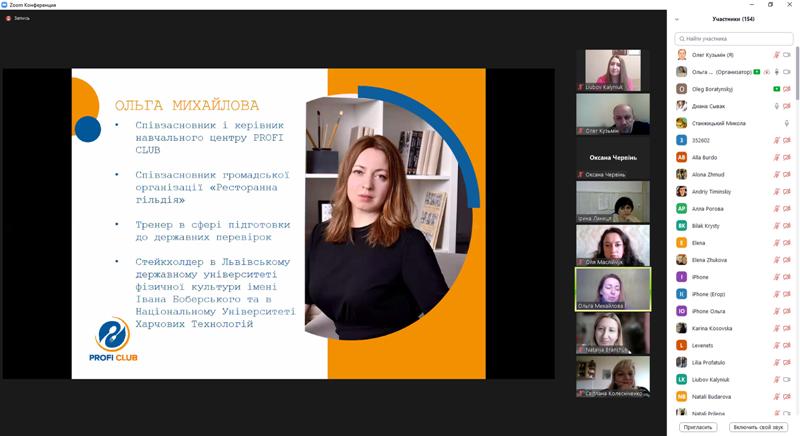This screenshot has width=800, height=436.
Task: Click the Пригласить button
Action: tap(698, 427)
